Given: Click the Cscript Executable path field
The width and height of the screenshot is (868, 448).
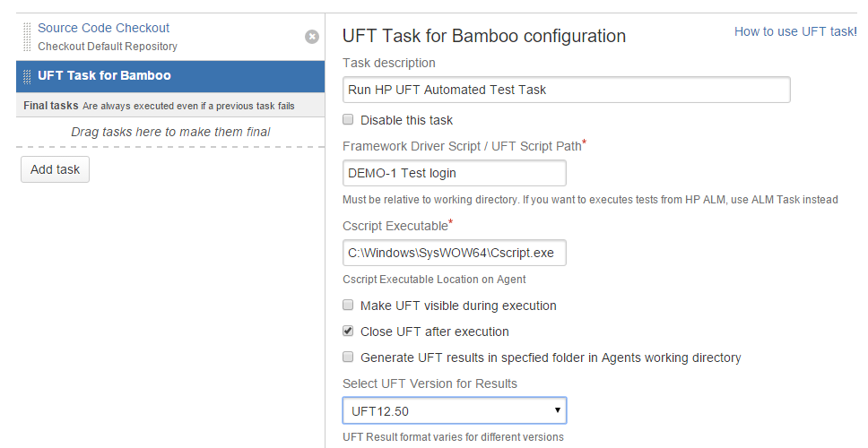Looking at the screenshot, I should click(454, 253).
